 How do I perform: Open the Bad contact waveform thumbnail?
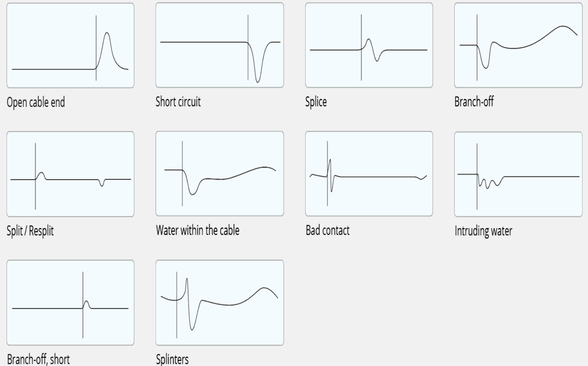click(369, 174)
